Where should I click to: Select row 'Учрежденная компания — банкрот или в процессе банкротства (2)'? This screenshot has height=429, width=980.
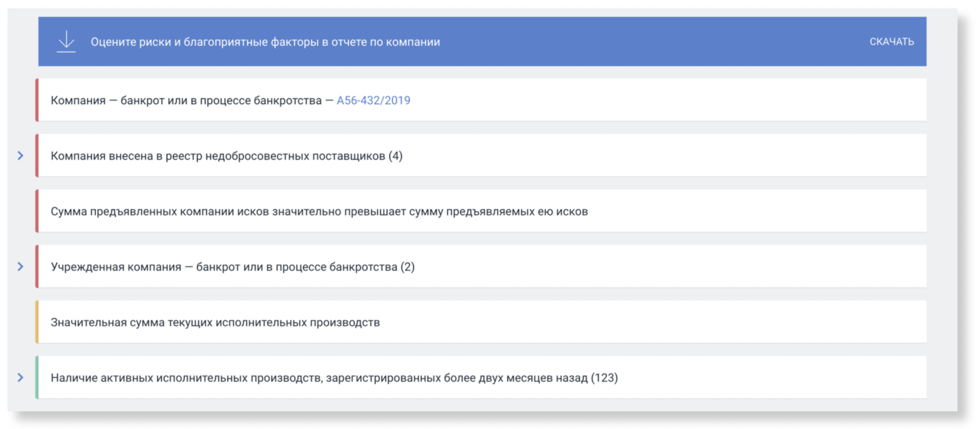(481, 267)
